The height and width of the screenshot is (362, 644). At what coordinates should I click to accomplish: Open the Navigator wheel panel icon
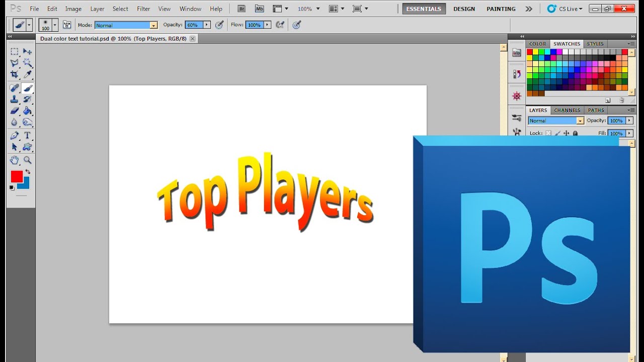tap(517, 96)
